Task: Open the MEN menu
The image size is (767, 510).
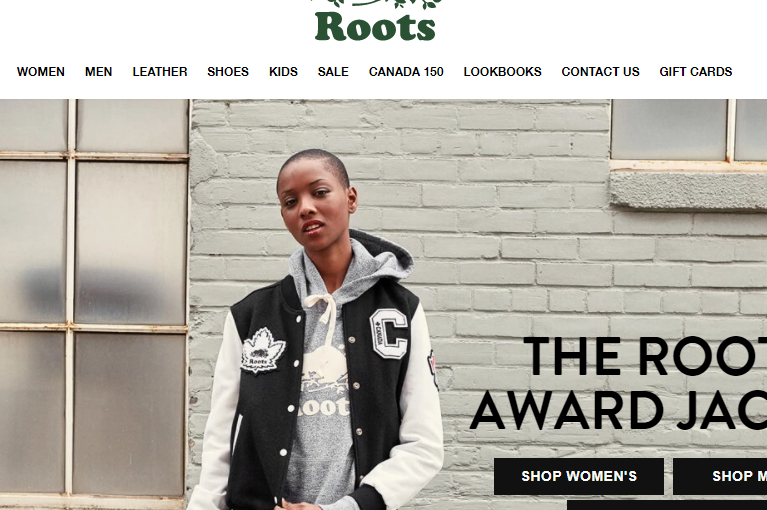Action: pos(98,72)
